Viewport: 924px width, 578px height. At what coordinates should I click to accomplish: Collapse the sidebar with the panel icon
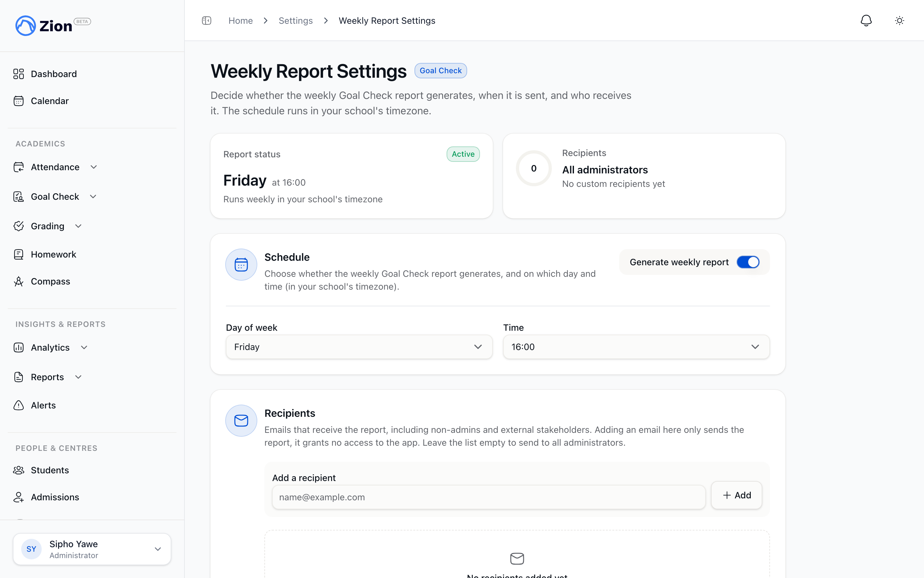pyautogui.click(x=207, y=21)
